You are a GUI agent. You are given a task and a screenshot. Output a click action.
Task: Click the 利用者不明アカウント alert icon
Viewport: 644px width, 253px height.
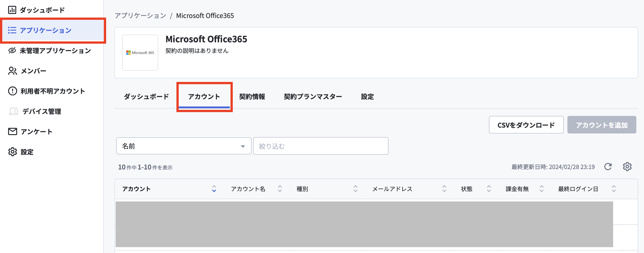[x=12, y=91]
